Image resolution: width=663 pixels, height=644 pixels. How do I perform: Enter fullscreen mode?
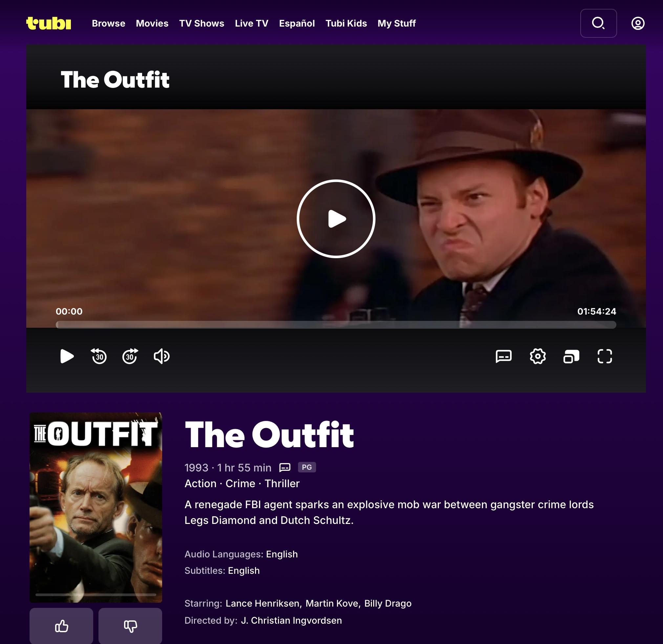pos(605,356)
